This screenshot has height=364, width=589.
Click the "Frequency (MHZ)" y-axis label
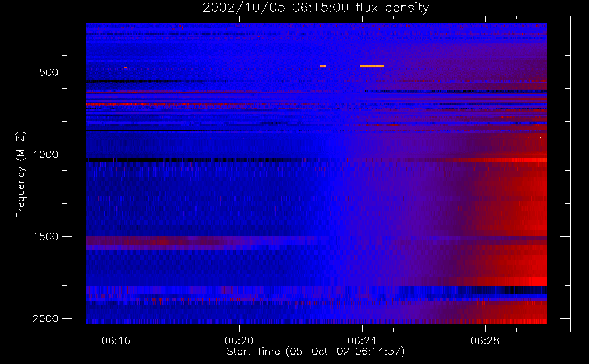21,175
